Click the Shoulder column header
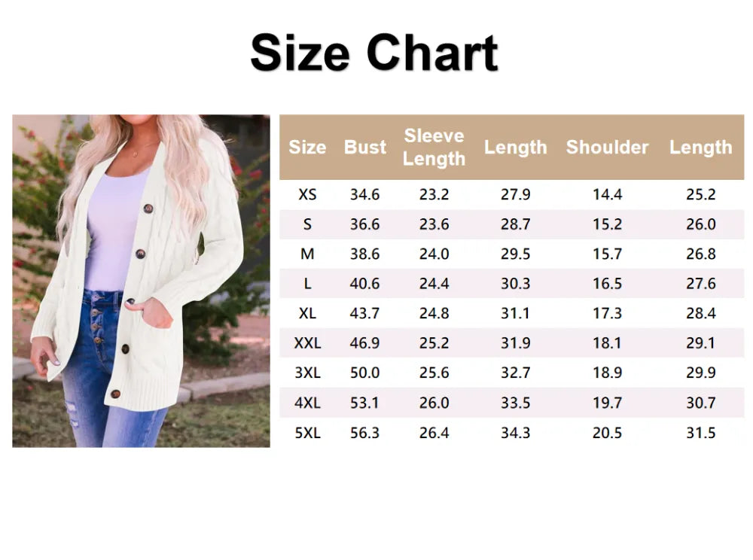 pos(607,147)
